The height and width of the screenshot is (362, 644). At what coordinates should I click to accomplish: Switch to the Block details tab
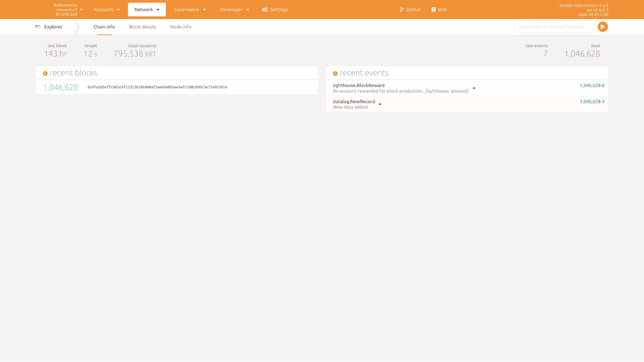(142, 27)
